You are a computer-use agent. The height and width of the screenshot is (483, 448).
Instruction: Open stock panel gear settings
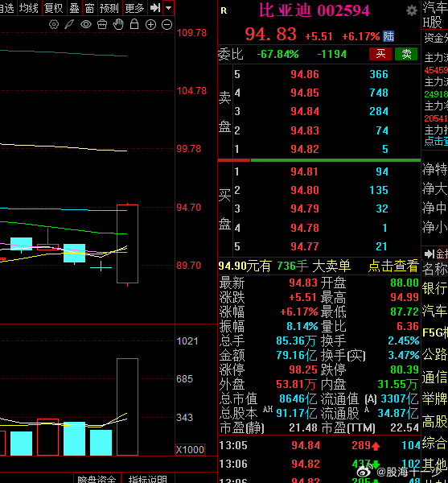point(412,10)
